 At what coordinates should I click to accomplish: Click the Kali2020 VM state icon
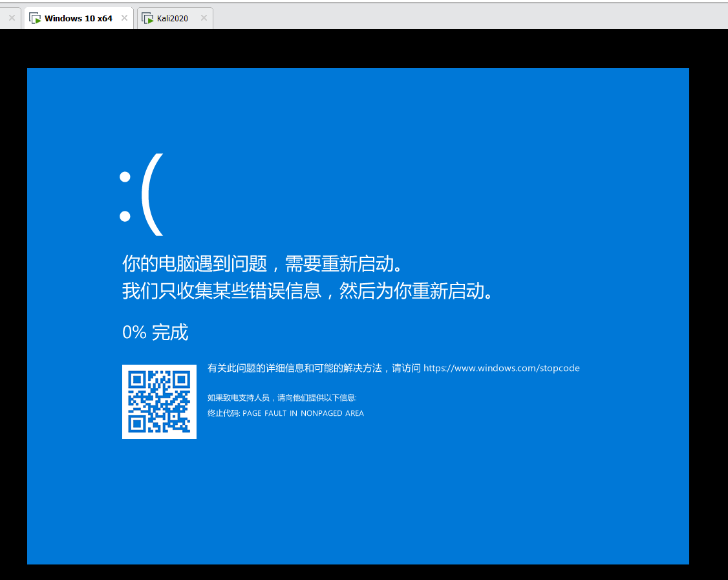point(148,18)
